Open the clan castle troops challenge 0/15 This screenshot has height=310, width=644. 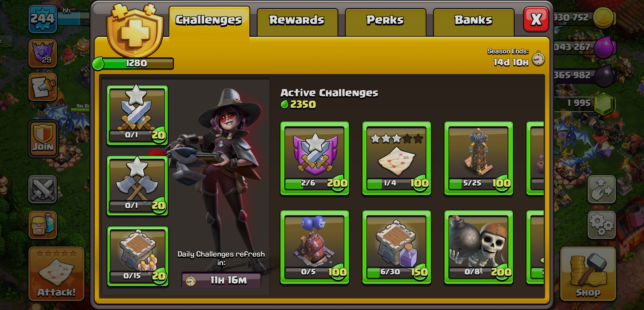(x=138, y=256)
